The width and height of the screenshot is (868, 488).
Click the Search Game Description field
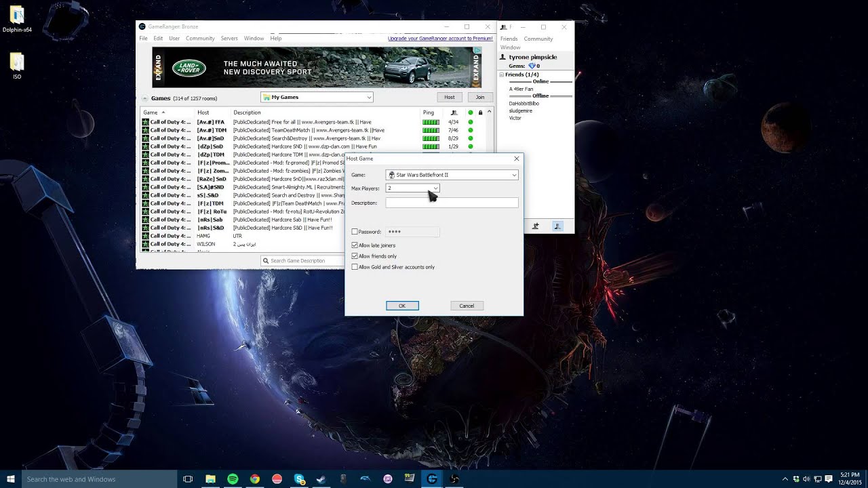coord(303,260)
